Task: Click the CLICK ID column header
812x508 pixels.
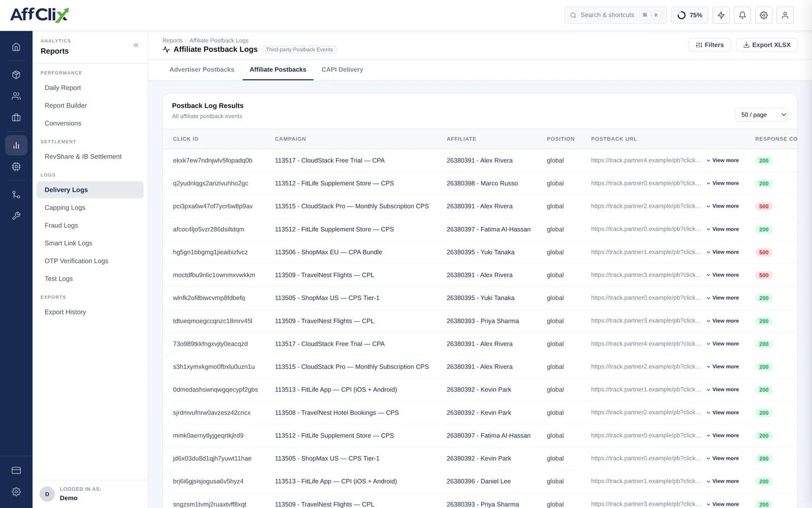Action: click(x=186, y=139)
